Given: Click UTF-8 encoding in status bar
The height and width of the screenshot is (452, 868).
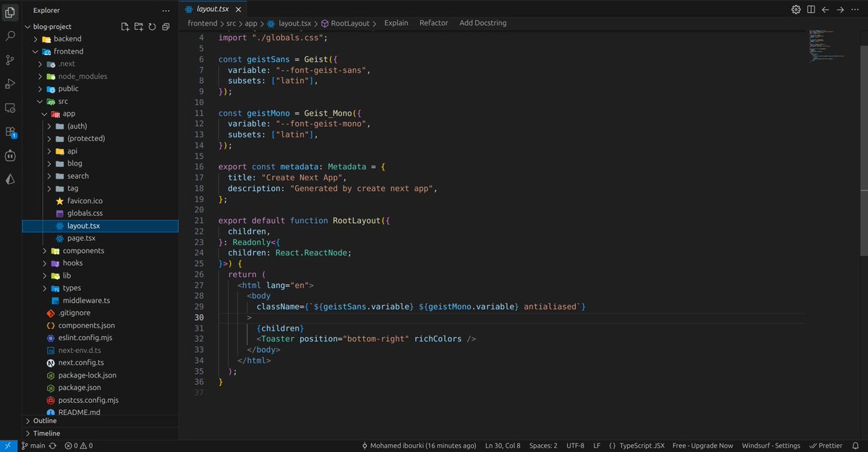Looking at the screenshot, I should click(575, 445).
